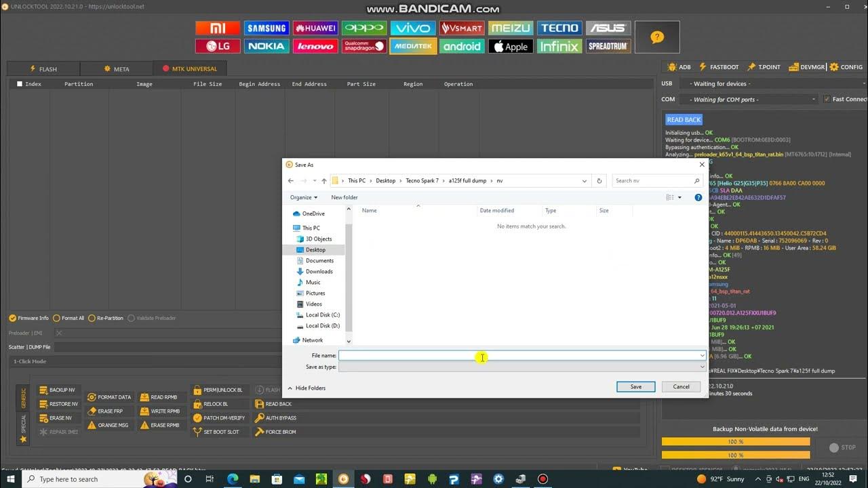The height and width of the screenshot is (488, 868).
Task: Switch to the MTK UNIVERSAL tab
Action: (x=190, y=68)
